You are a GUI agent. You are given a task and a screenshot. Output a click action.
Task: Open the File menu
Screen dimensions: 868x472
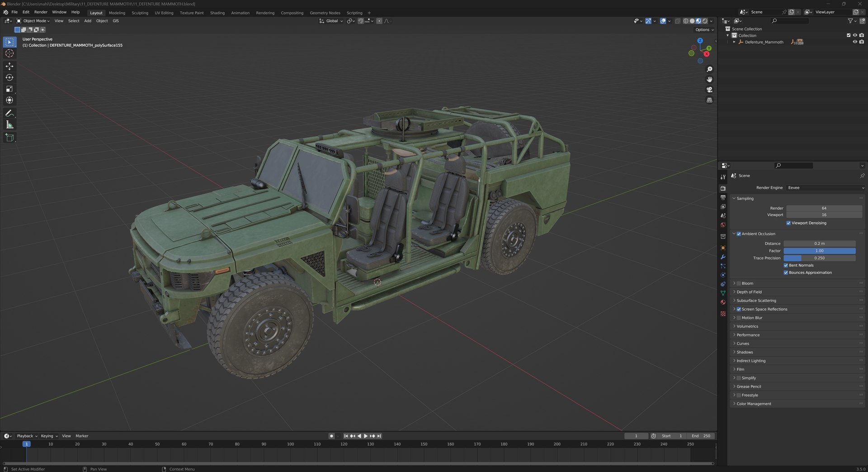pos(14,12)
